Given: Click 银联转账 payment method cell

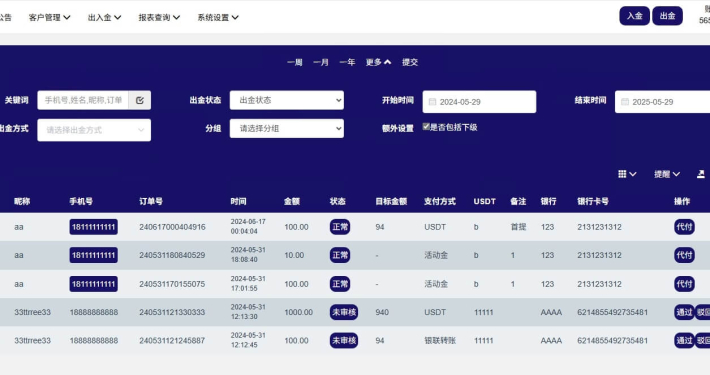Looking at the screenshot, I should 440,340.
